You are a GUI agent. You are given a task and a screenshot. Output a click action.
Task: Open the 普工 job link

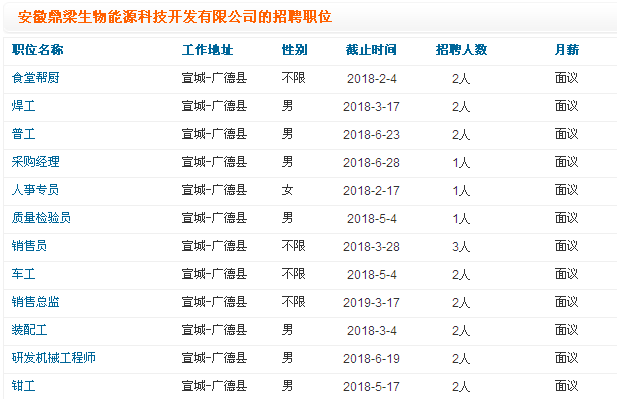click(24, 134)
